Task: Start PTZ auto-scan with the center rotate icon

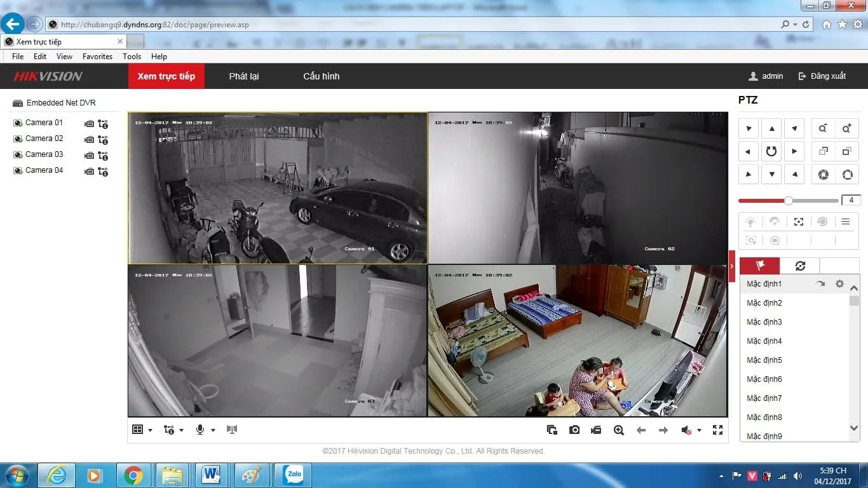Action: pyautogui.click(x=771, y=151)
